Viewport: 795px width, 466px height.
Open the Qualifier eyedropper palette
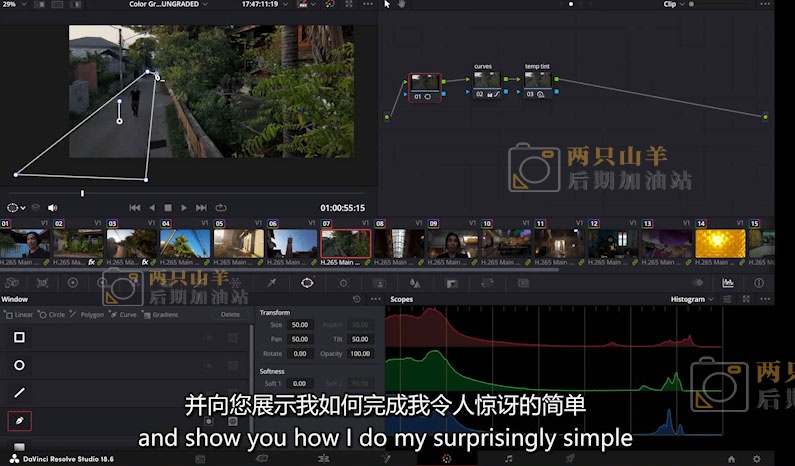271,284
